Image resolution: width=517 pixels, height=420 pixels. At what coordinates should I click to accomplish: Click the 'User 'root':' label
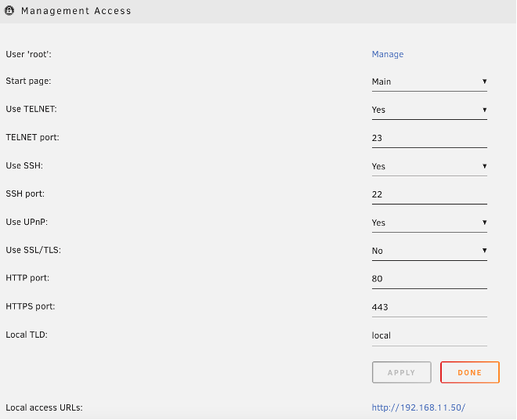[29, 54]
